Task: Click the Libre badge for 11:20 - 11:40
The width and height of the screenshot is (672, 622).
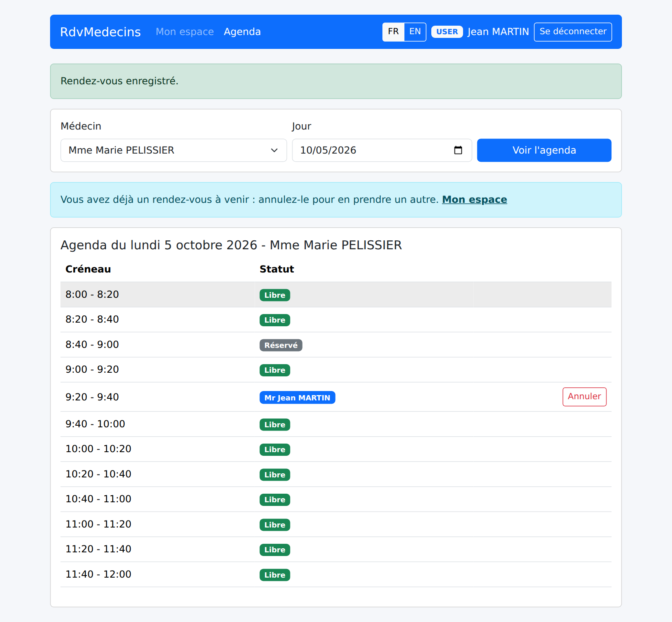Action: tap(275, 550)
